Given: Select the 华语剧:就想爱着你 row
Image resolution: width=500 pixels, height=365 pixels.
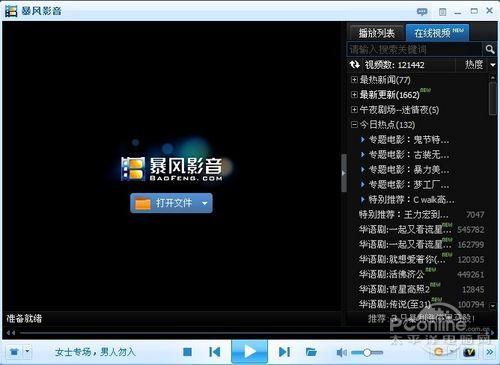Looking at the screenshot, I should coord(421,259).
